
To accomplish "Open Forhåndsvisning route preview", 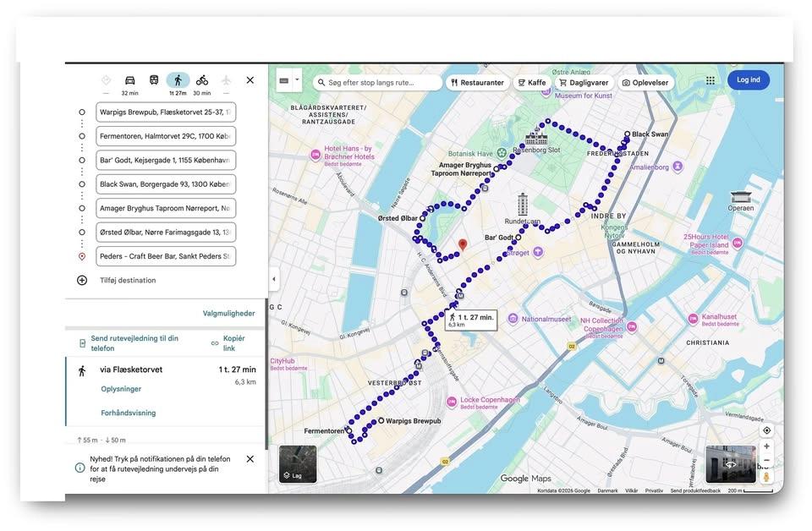I will pos(128,413).
